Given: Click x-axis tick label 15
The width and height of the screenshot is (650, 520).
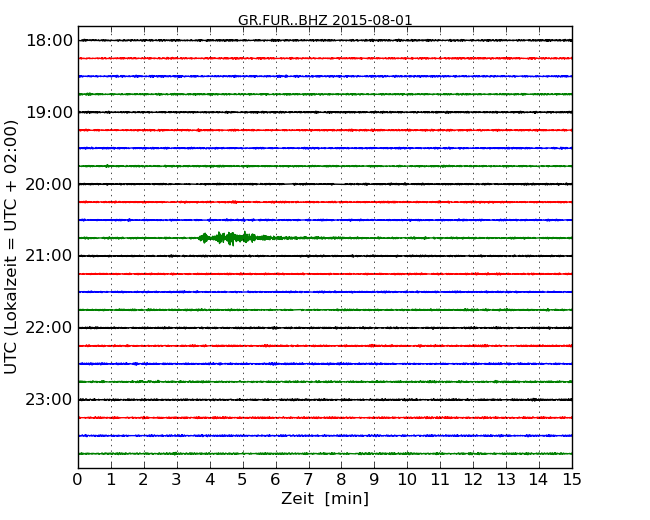Looking at the screenshot, I should (x=572, y=479).
